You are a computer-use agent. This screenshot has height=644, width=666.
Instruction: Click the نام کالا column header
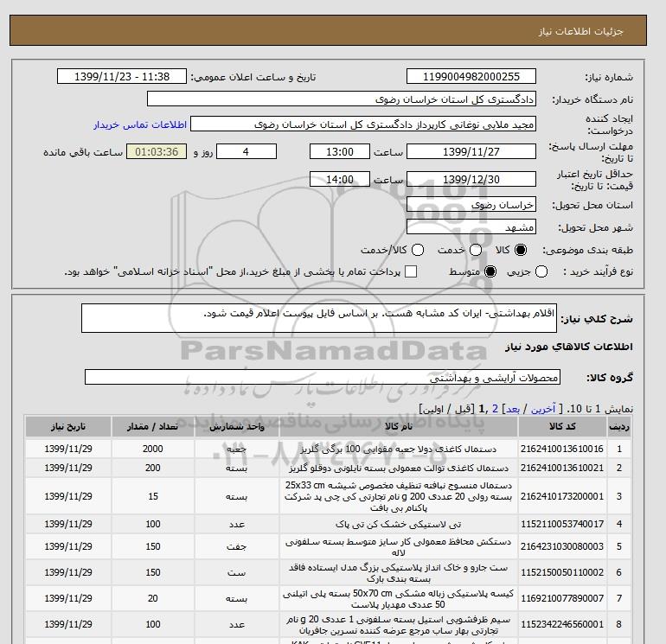(399, 427)
